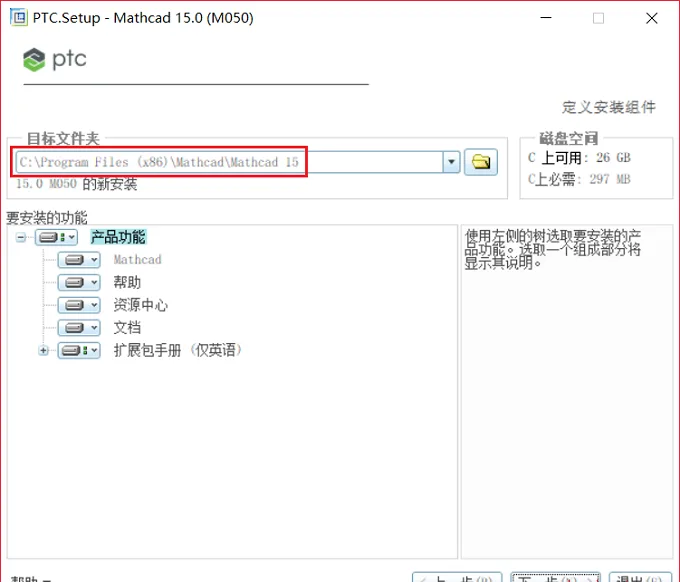Expand the 扩展包手册 tree node
Viewport: 680px width, 582px height.
point(43,350)
